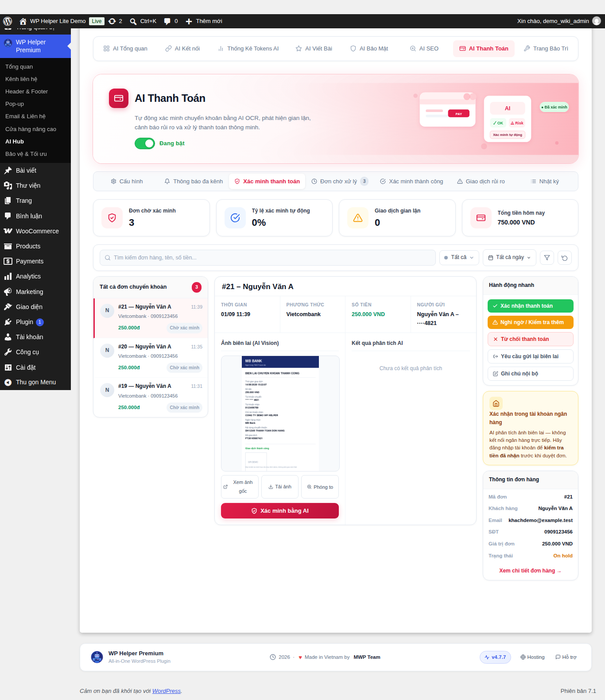Open the Đơn chờ xử lý sub-tab
Screen dimensions: 605x700
click(339, 182)
